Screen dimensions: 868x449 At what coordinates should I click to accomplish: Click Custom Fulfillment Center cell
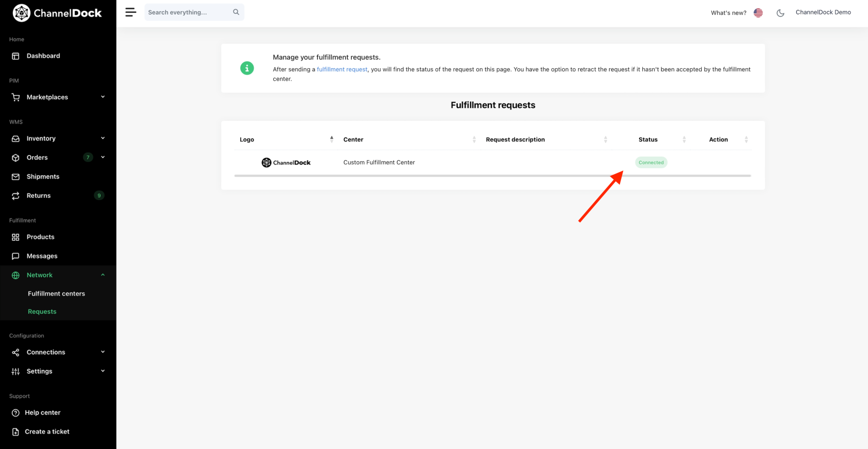(379, 162)
